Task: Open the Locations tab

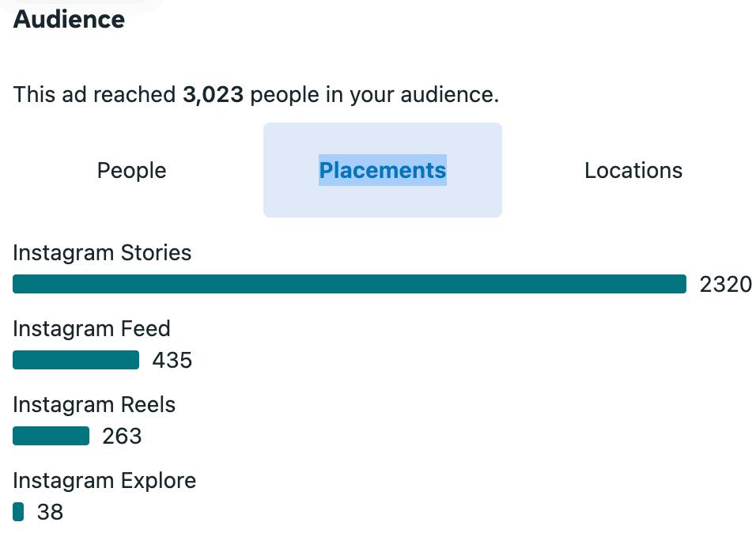Action: (633, 170)
